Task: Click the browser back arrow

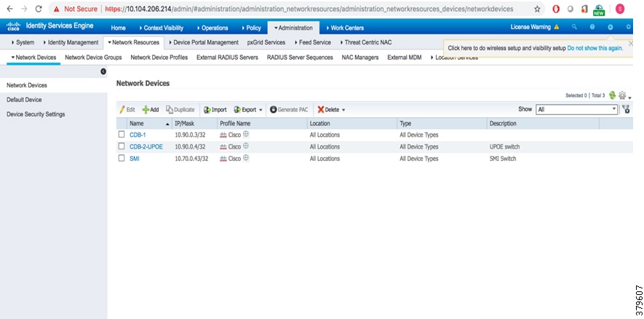Action: click(x=10, y=9)
